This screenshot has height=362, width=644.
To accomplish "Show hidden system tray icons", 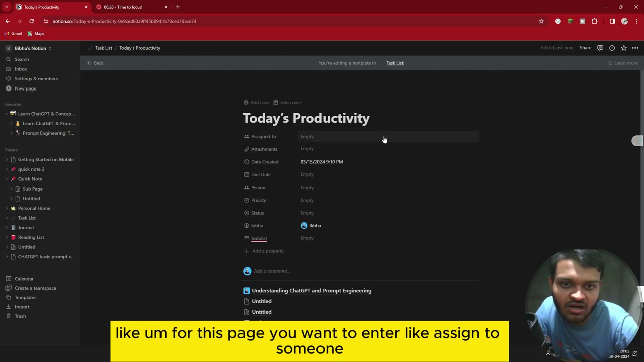I will tap(548, 354).
